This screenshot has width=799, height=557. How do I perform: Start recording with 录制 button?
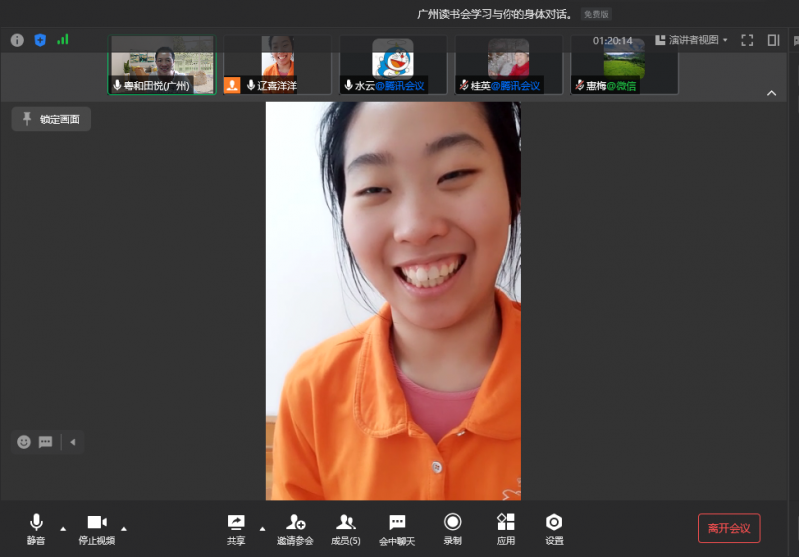tap(453, 527)
